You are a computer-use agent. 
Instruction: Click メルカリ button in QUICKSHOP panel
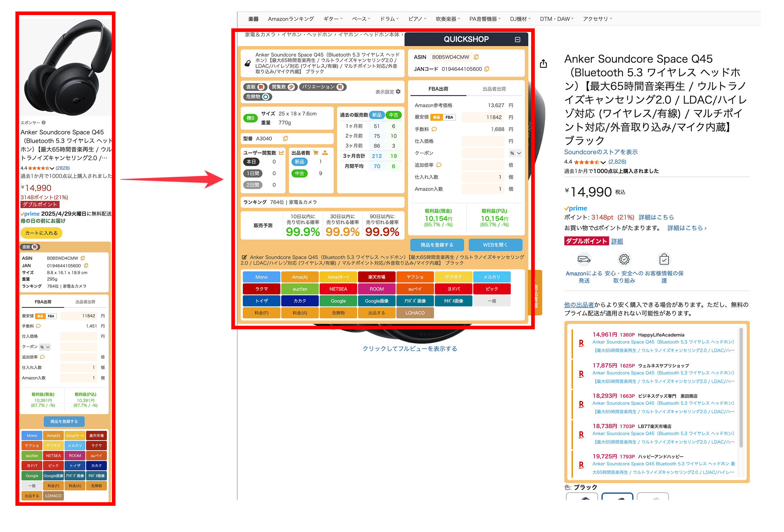coord(492,277)
